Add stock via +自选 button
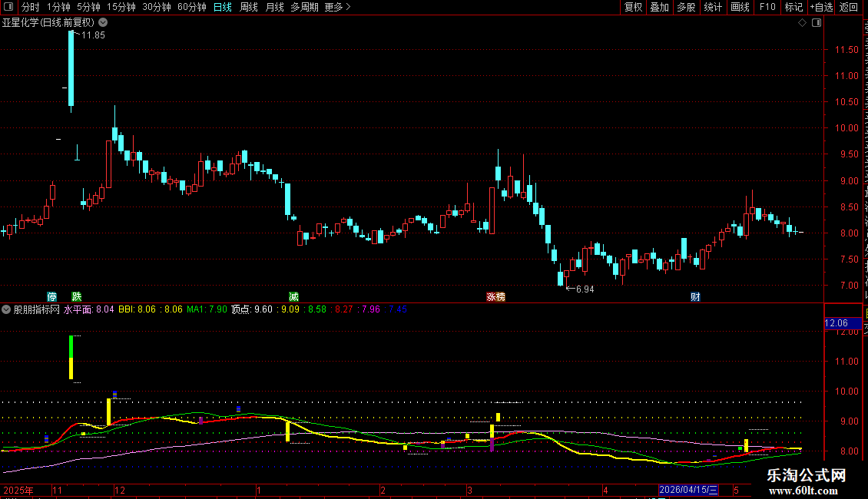 click(x=821, y=7)
